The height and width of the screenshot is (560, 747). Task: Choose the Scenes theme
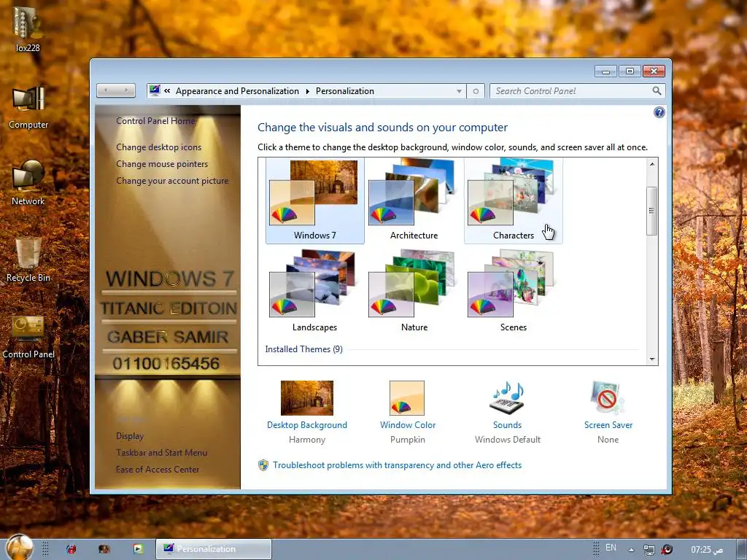pyautogui.click(x=513, y=292)
